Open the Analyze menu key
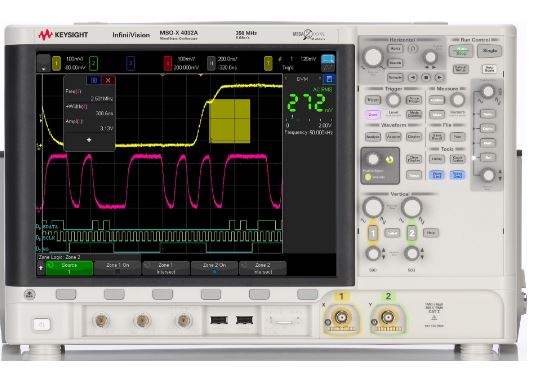The image size is (538, 379). tap(373, 137)
